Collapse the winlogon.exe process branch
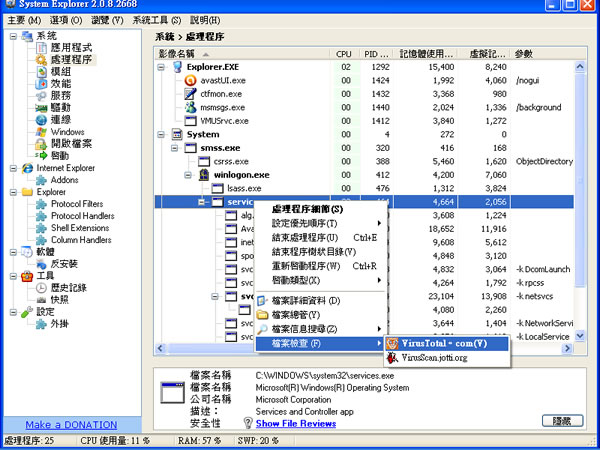The image size is (600, 450). coord(188,175)
